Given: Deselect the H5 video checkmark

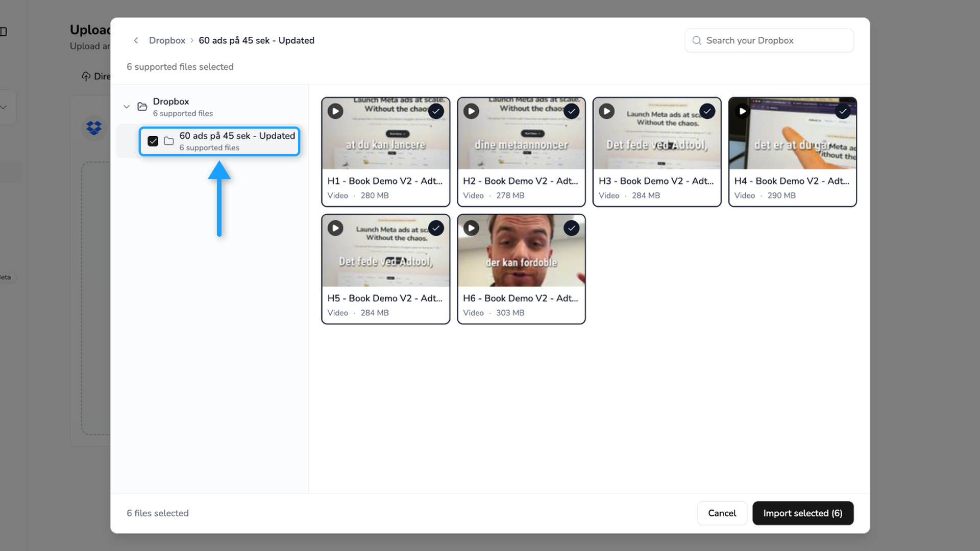Looking at the screenshot, I should (436, 228).
